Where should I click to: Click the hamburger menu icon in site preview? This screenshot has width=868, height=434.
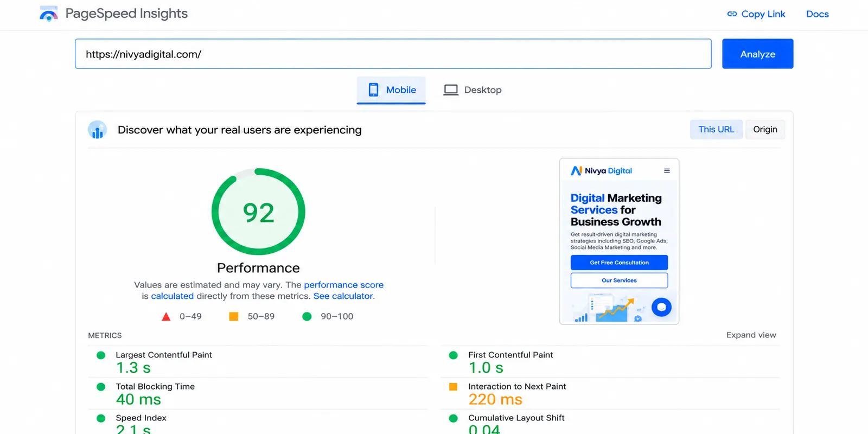click(x=667, y=171)
